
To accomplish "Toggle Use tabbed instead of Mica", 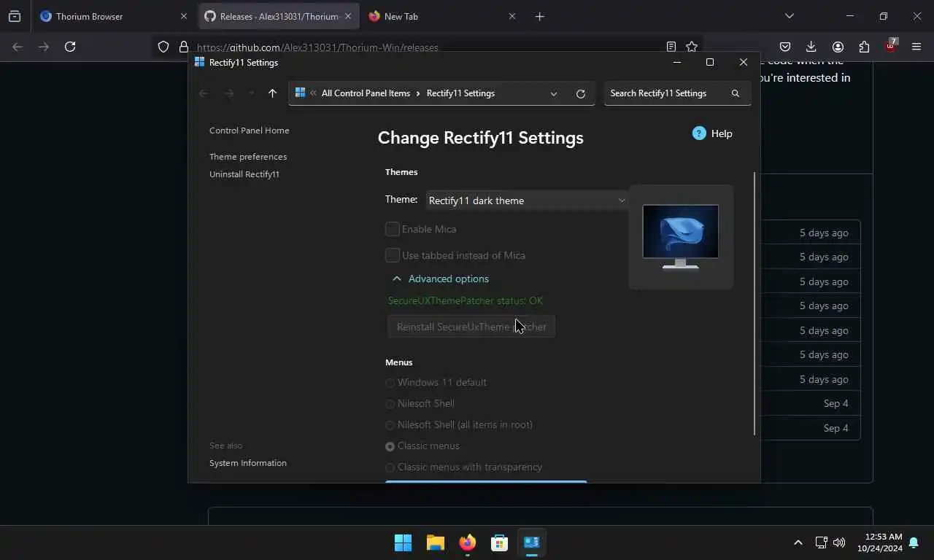I will click(393, 255).
